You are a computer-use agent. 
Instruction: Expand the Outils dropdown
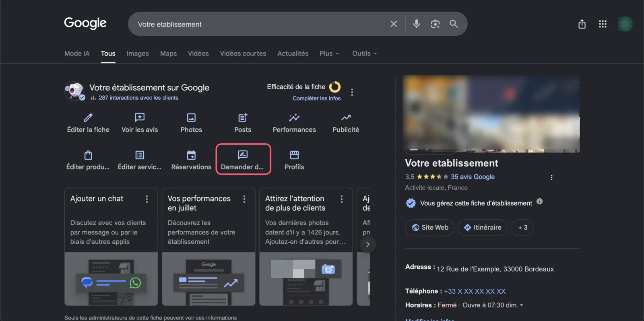(365, 53)
